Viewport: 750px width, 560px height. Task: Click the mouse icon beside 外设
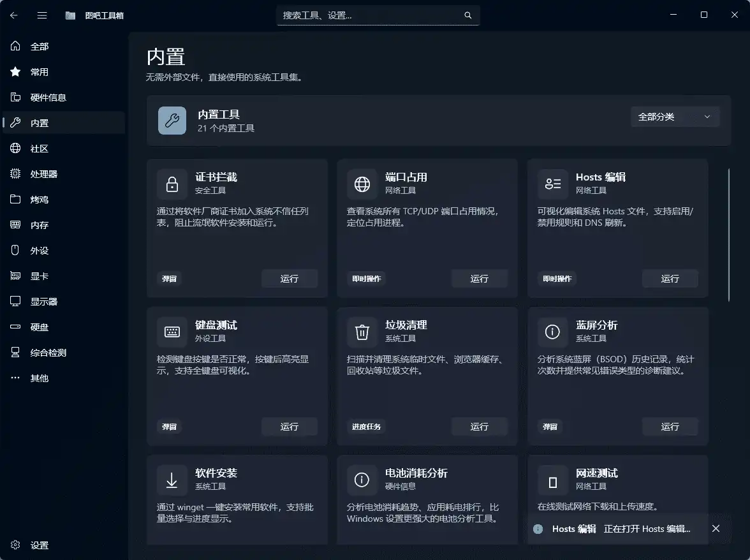coord(15,250)
